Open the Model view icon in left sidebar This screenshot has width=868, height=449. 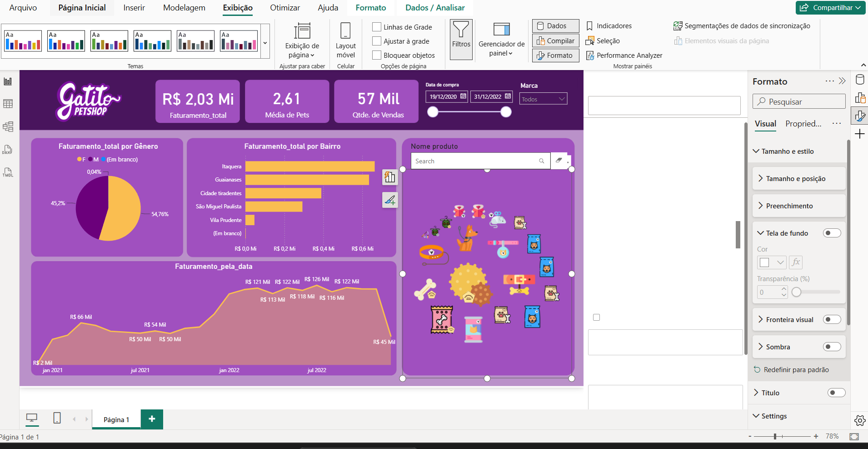point(8,126)
